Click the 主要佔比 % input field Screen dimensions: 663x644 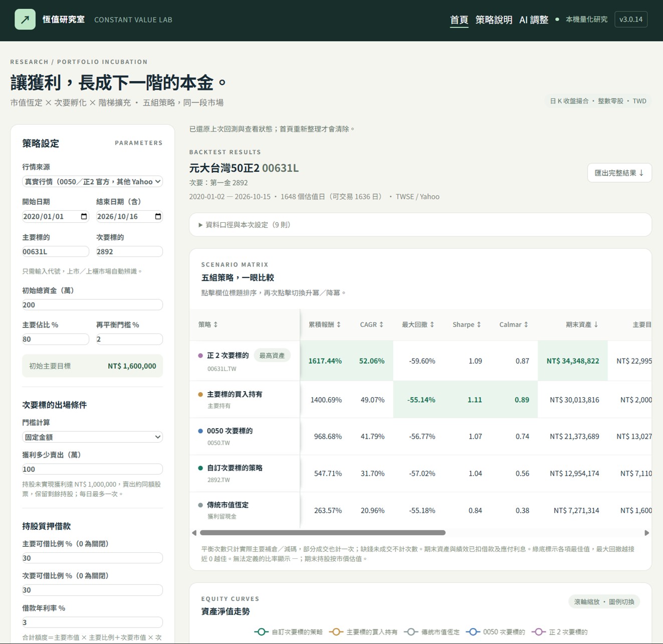coord(56,339)
